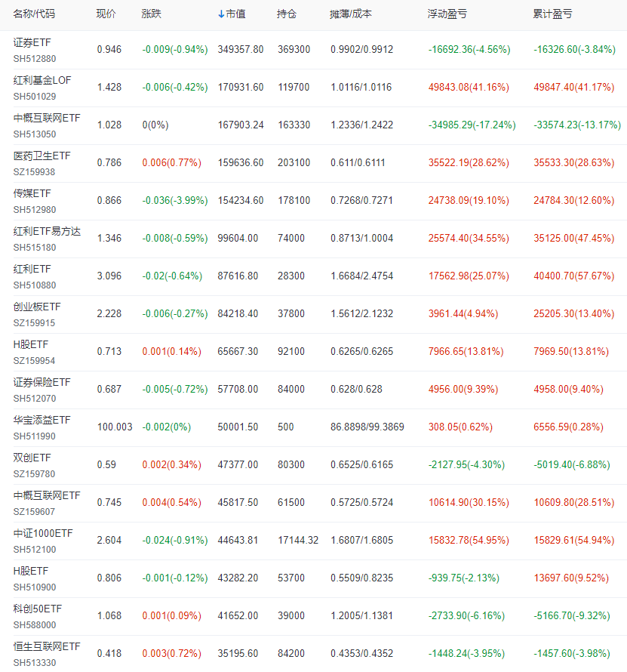This screenshot has height=672, width=627.
Task: Open 华宝添益ETF holding
Action: [x=42, y=420]
